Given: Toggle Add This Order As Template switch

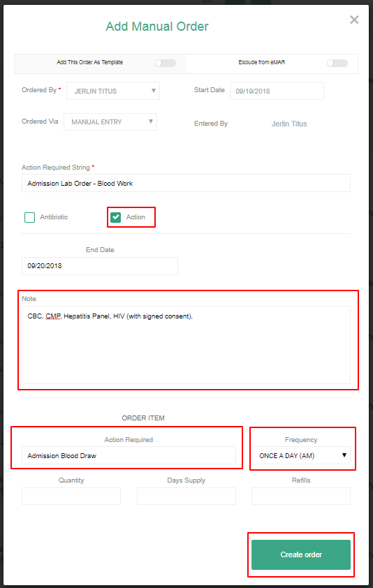Looking at the screenshot, I should (x=166, y=63).
